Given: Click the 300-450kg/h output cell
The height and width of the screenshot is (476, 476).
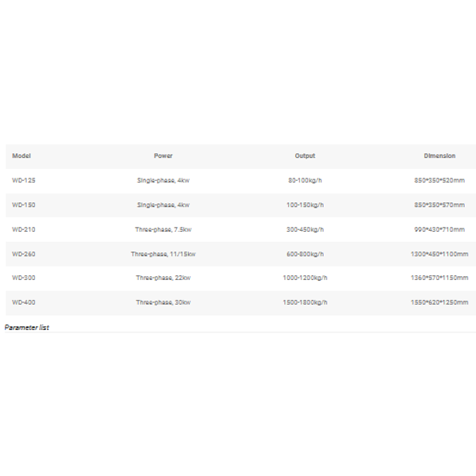Looking at the screenshot, I should [305, 229].
